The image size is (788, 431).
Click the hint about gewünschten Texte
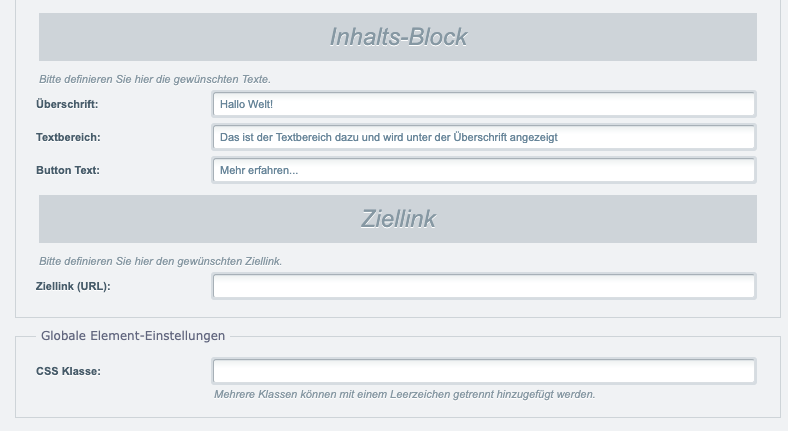click(x=155, y=79)
